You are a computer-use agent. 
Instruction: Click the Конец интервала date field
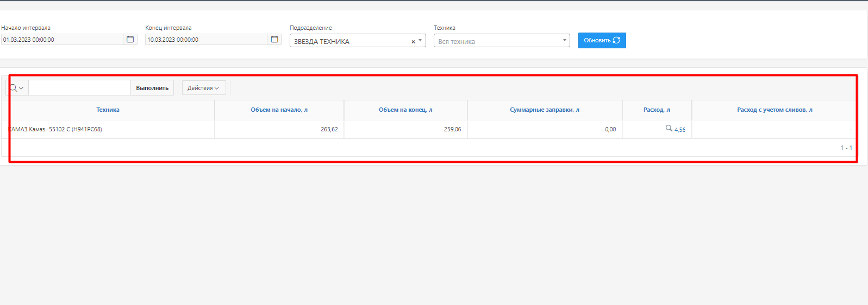206,40
